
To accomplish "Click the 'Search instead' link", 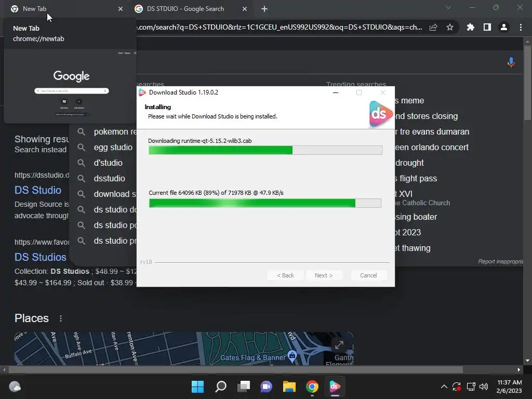I will pos(41,150).
